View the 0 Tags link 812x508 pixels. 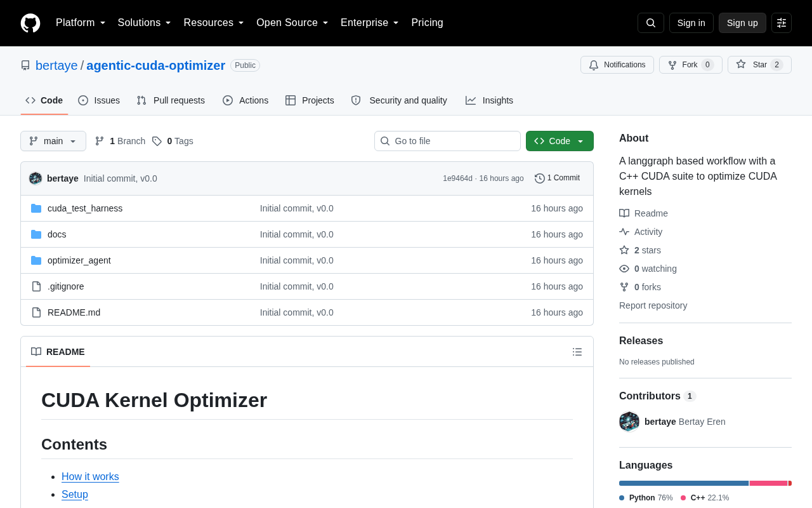tap(173, 141)
